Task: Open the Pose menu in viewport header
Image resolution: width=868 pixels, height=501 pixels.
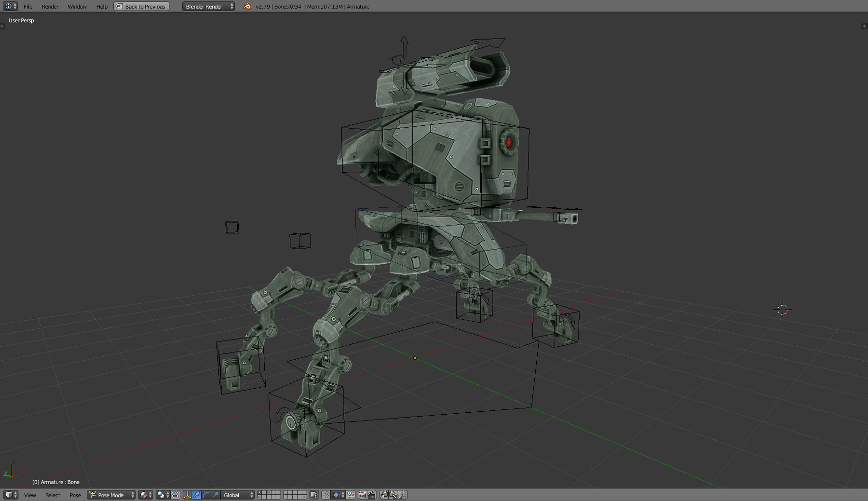Action: [75, 495]
